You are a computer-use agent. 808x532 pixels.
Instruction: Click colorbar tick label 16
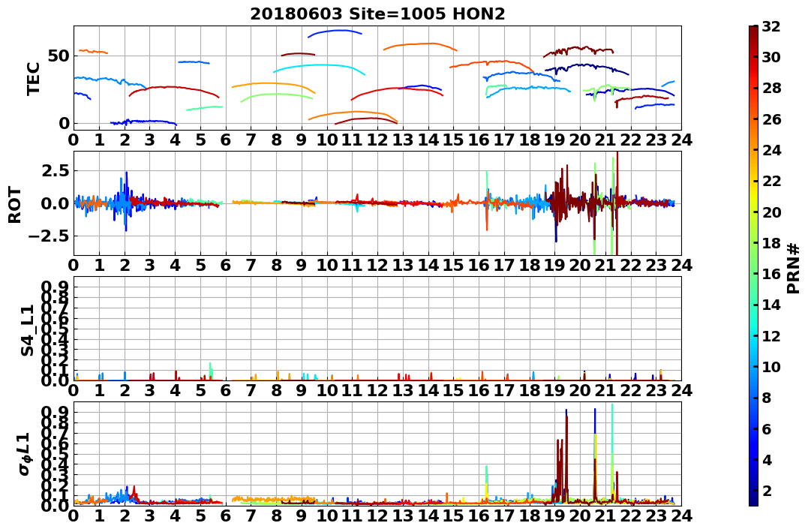coord(771,274)
